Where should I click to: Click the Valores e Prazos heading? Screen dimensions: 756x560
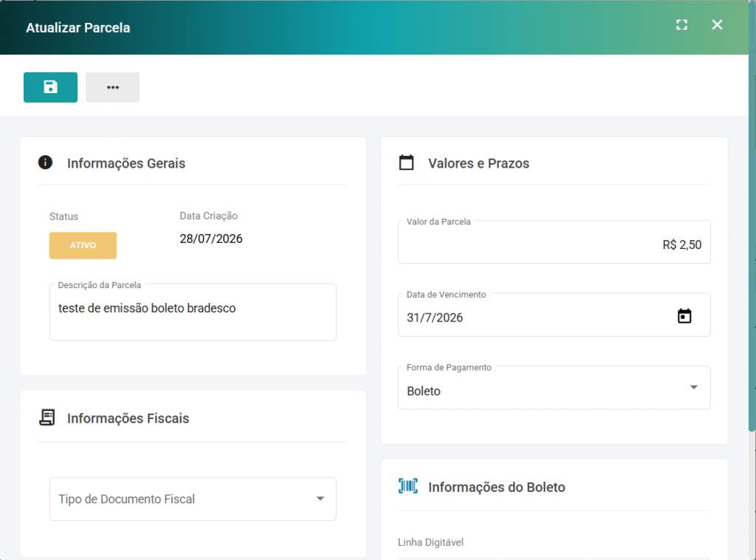[x=478, y=163]
